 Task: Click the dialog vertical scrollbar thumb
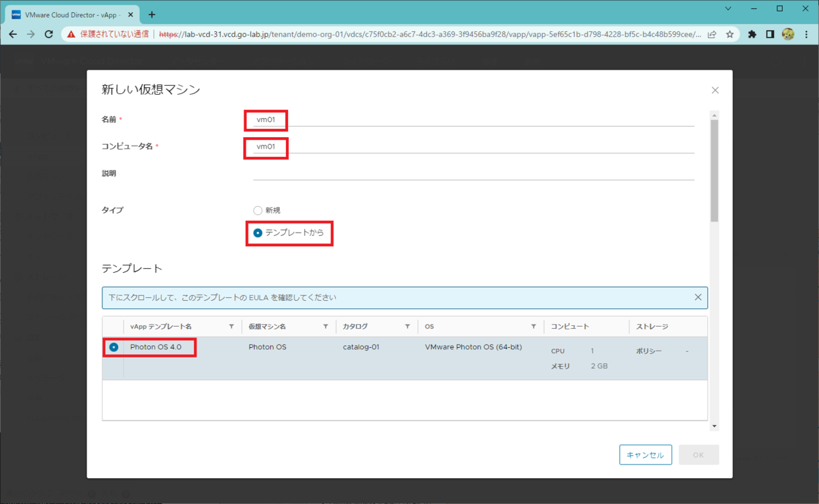[x=714, y=171]
